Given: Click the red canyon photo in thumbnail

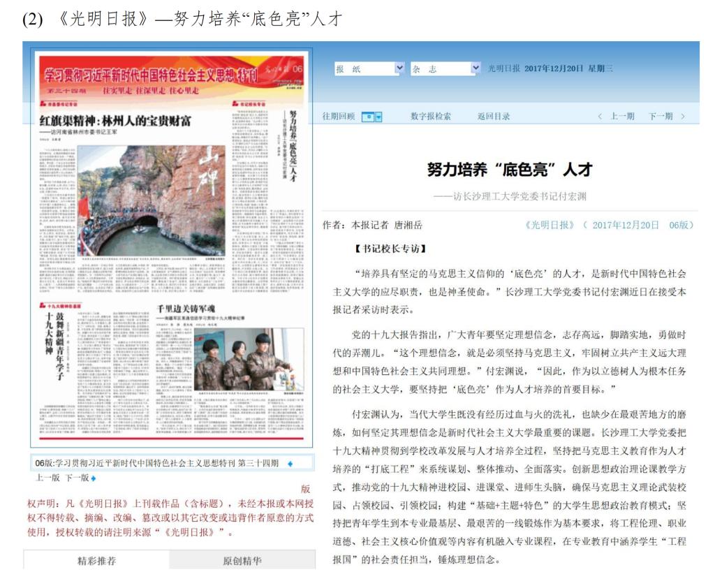Looking at the screenshot, I should 152,200.
